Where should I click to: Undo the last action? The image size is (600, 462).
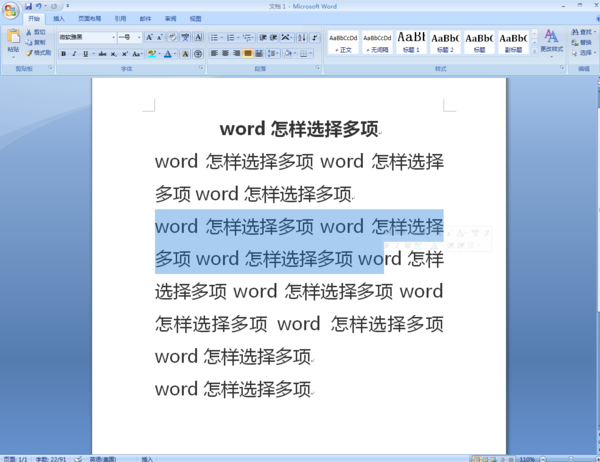point(38,6)
